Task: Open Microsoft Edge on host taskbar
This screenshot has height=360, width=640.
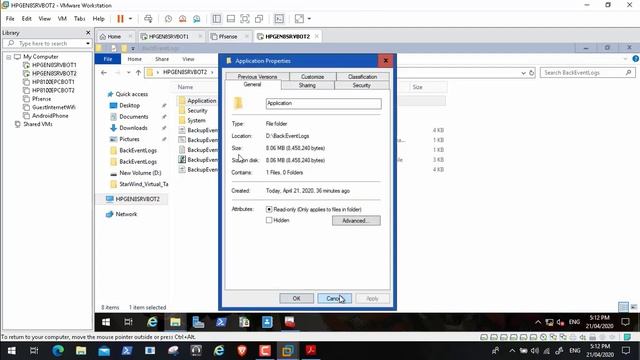Action: point(58,351)
